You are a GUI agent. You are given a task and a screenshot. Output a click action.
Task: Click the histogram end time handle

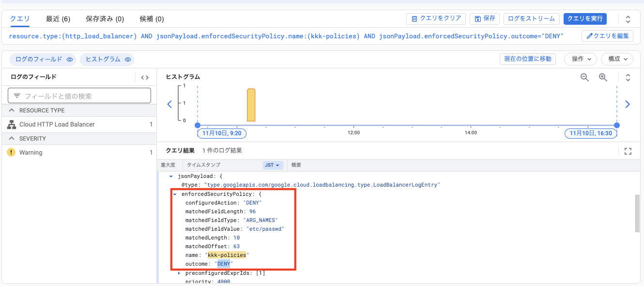[617, 125]
